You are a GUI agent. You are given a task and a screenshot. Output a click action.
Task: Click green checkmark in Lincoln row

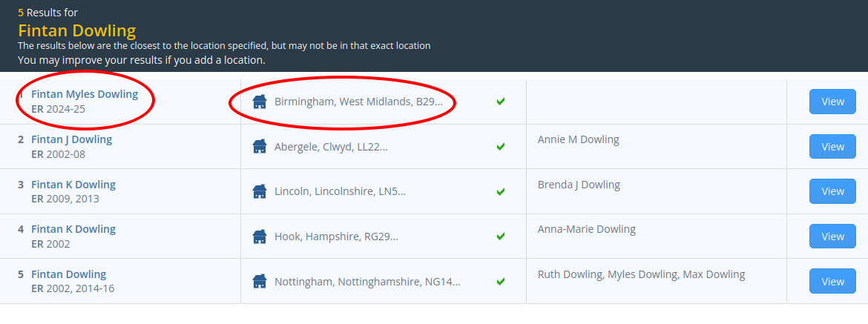(x=501, y=191)
